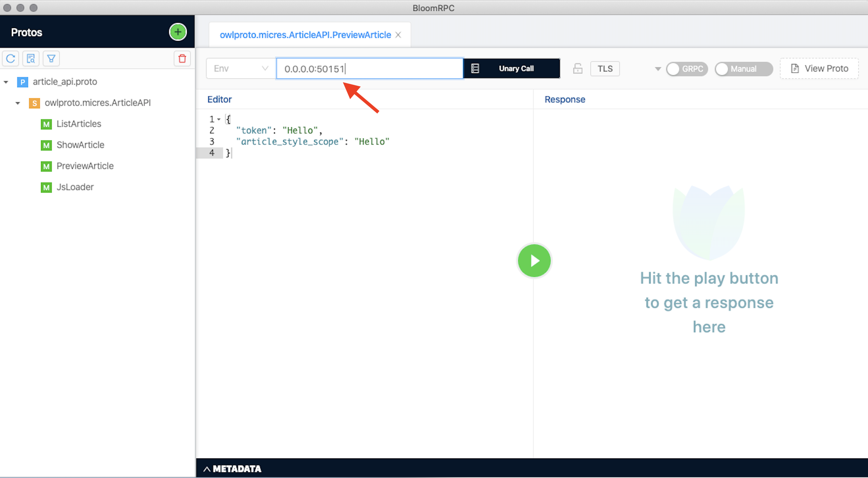Click the TLS lock icon
The image size is (868, 478).
[578, 69]
